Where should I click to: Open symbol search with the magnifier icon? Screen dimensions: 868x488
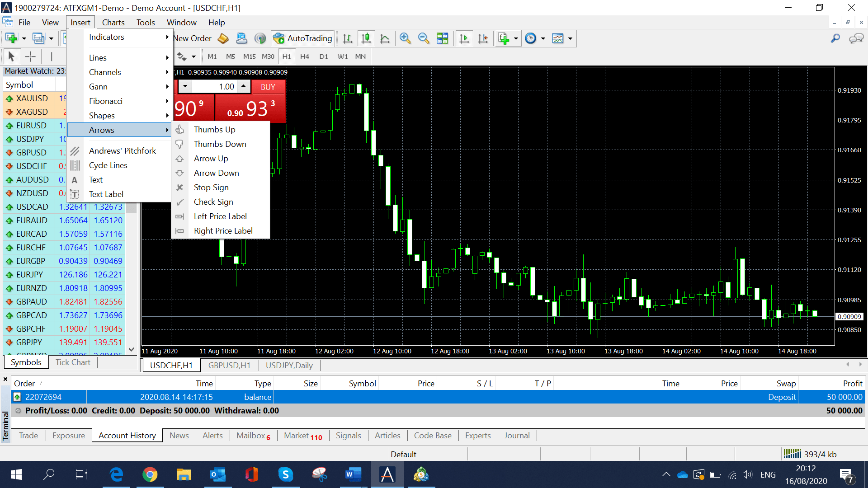(x=835, y=38)
